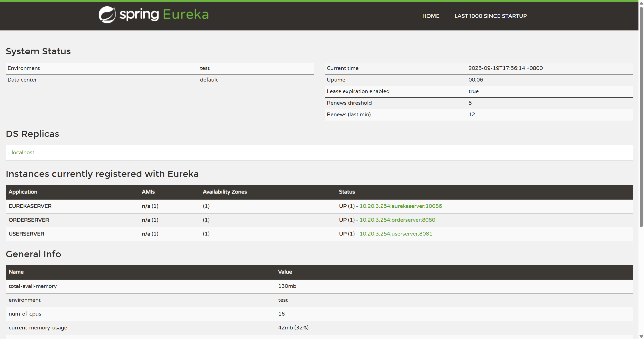The height and width of the screenshot is (339, 644).
Task: Open the orderserver:8080 instance link
Action: point(397,220)
